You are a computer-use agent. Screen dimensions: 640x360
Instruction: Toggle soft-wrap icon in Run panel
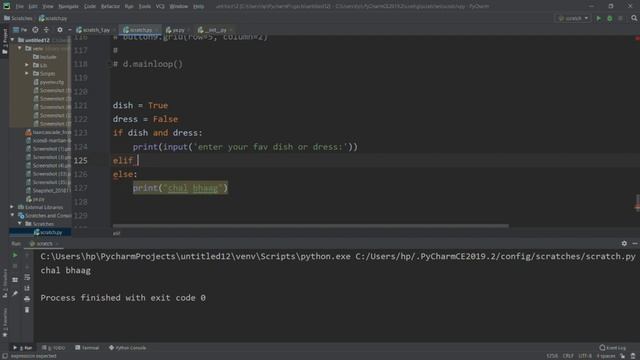pos(27,278)
